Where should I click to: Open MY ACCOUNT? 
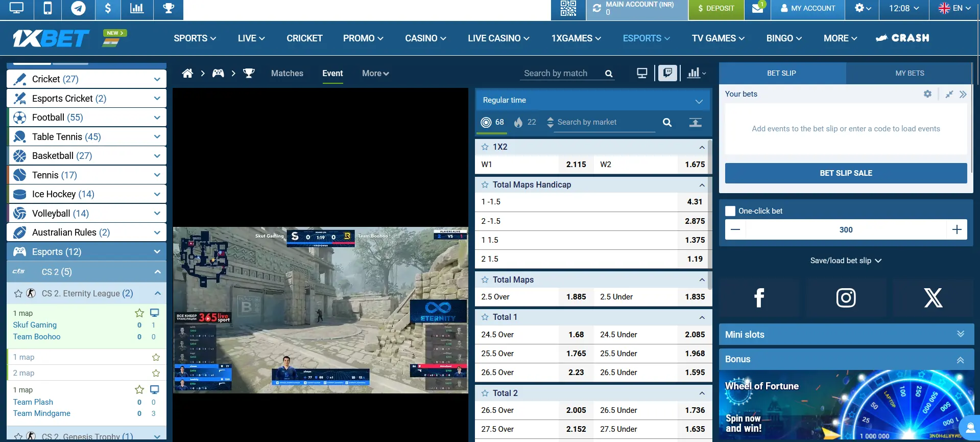[808, 8]
